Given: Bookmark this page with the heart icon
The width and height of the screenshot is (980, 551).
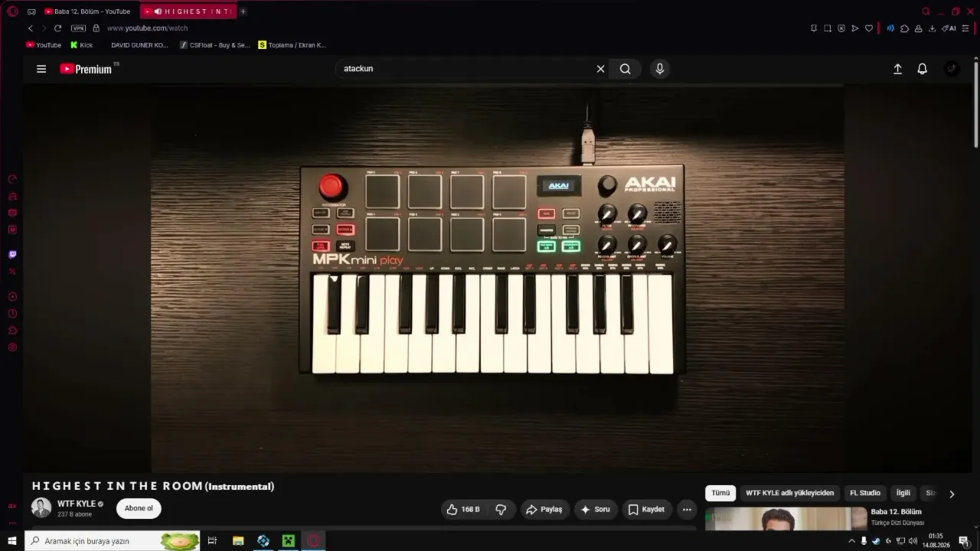Looking at the screenshot, I should coord(869,28).
